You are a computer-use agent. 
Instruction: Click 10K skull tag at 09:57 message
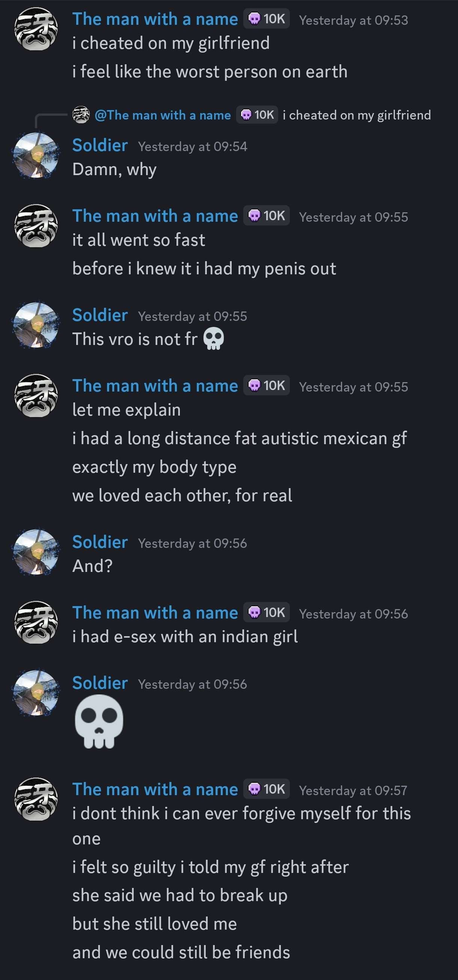(267, 789)
